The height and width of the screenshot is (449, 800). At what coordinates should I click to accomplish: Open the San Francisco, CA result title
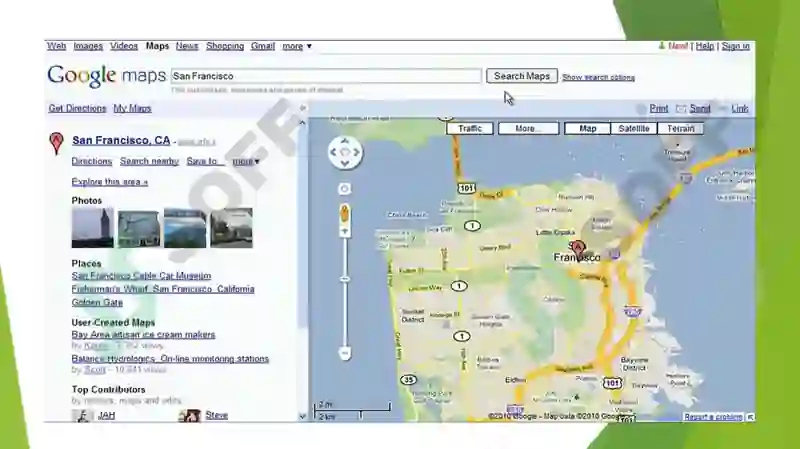click(121, 140)
